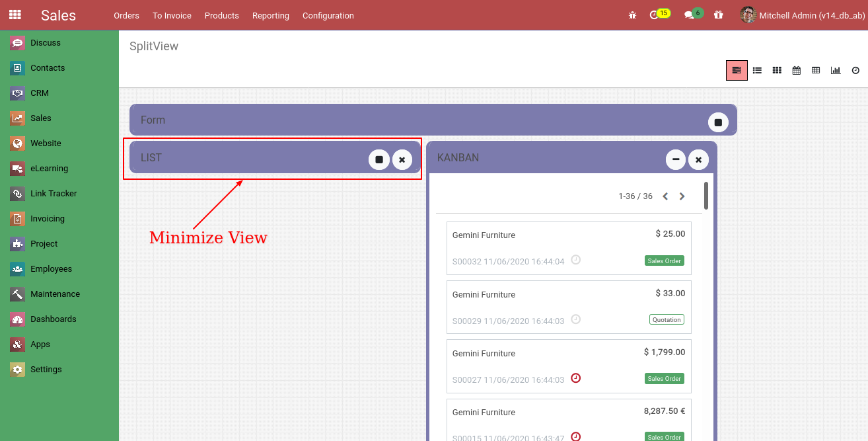Open the Pivot view

(816, 70)
